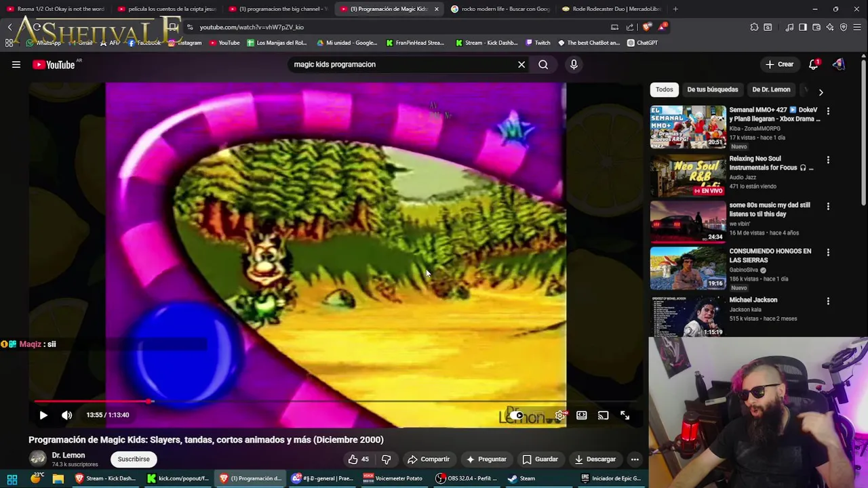Image resolution: width=868 pixels, height=488 pixels.
Task: Mute the video volume
Action: 66,415
